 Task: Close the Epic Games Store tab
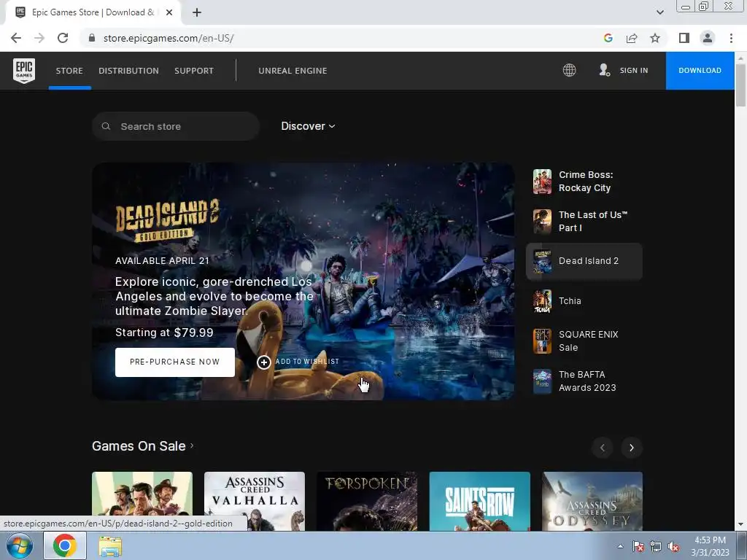(x=169, y=12)
